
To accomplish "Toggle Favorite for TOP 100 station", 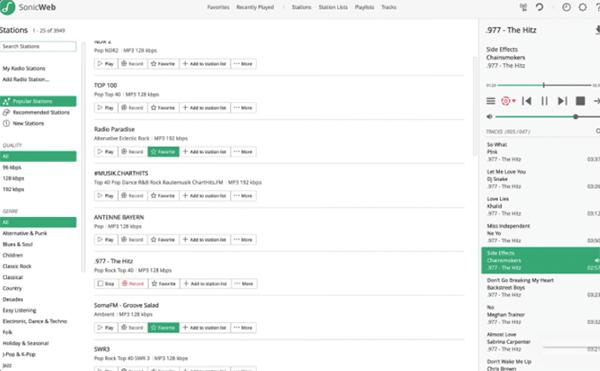I will click(x=163, y=108).
